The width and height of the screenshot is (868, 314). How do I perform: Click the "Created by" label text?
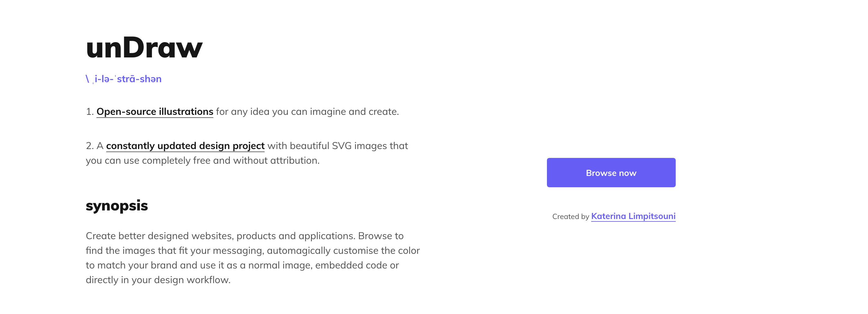point(570,217)
